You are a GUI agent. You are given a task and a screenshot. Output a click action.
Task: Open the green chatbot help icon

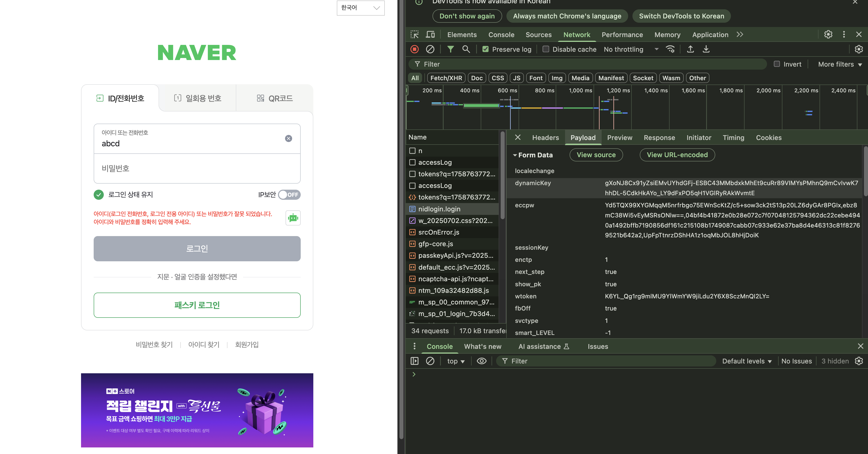(x=293, y=218)
